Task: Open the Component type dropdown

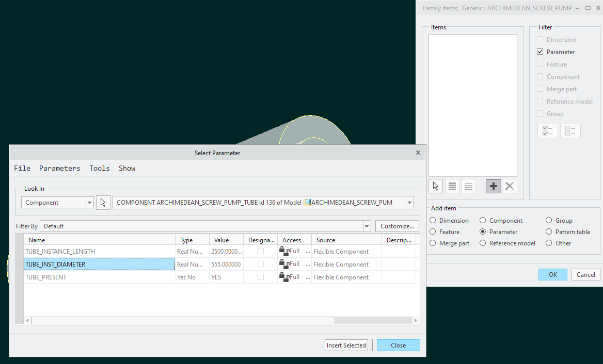Action: coord(89,203)
